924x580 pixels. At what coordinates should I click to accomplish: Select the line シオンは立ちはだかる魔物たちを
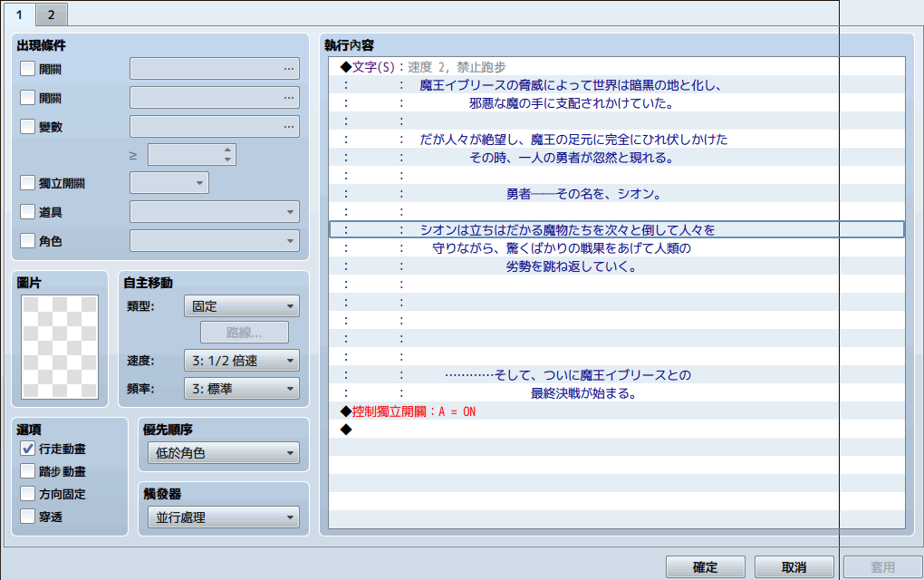(x=616, y=229)
